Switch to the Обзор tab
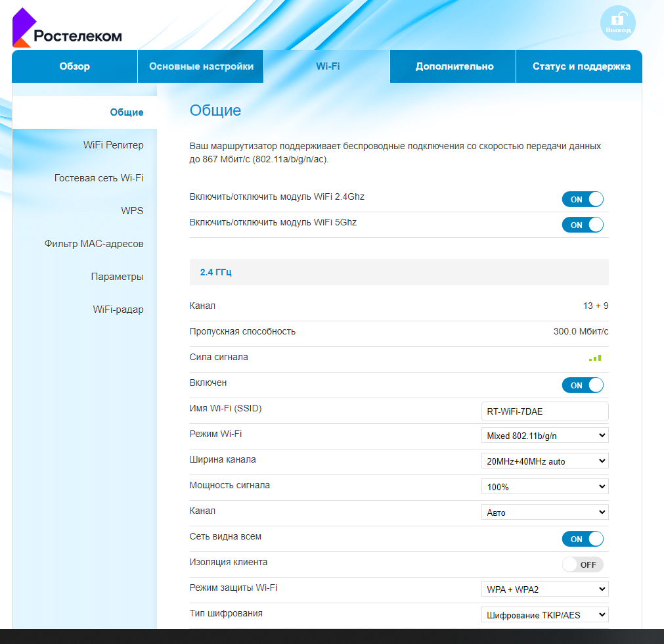This screenshot has height=644, width=664. click(74, 66)
